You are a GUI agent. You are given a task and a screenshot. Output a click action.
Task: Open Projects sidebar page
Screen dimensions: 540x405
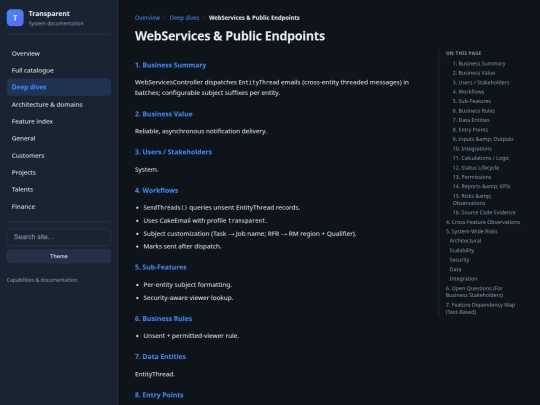tap(59, 173)
